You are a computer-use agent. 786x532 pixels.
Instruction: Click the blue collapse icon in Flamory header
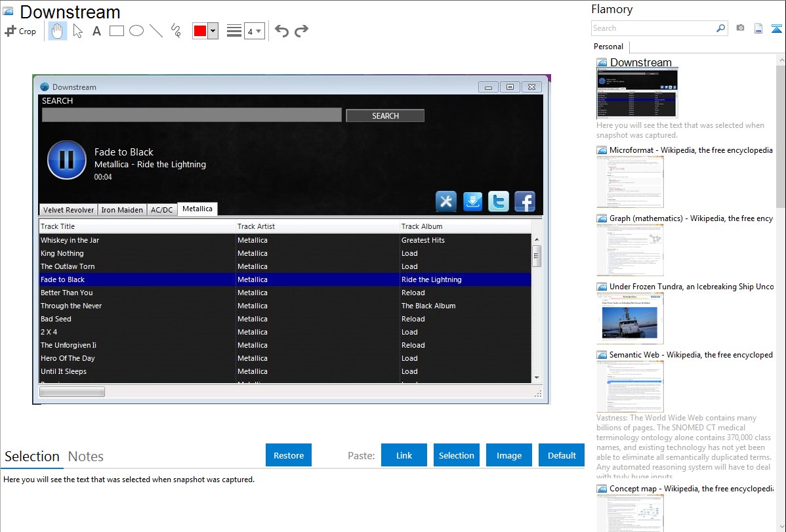776,28
